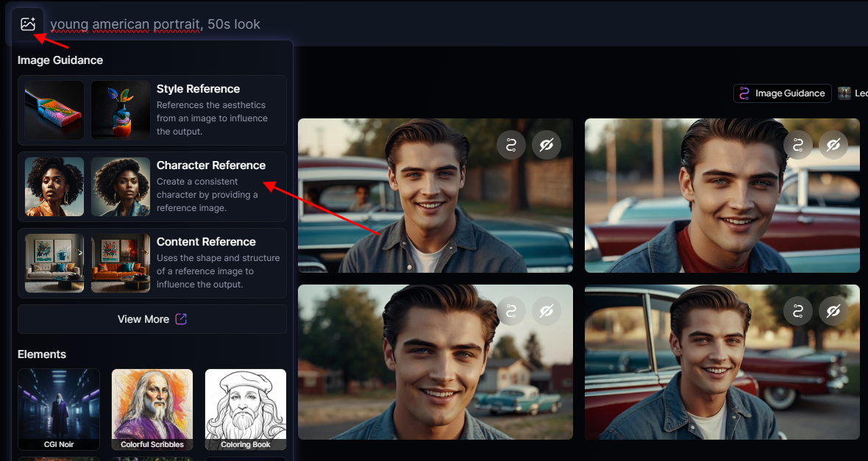Select the Coloring Book element

point(246,410)
